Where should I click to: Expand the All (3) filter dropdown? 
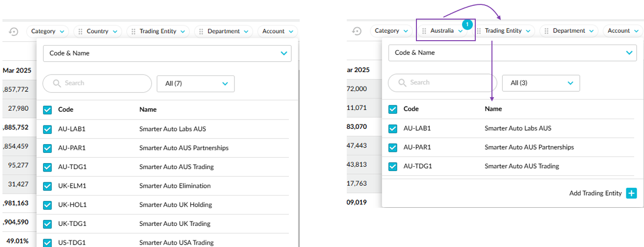coord(541,83)
